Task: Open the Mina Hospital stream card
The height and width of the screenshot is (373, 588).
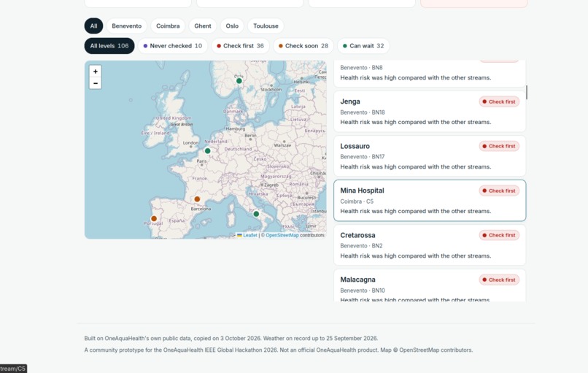Action: (430, 201)
